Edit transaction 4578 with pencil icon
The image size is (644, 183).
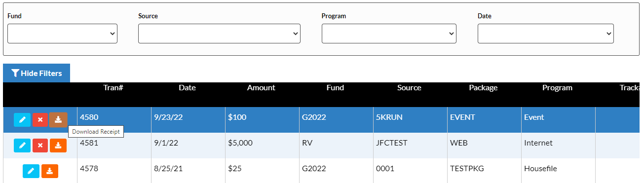click(31, 171)
